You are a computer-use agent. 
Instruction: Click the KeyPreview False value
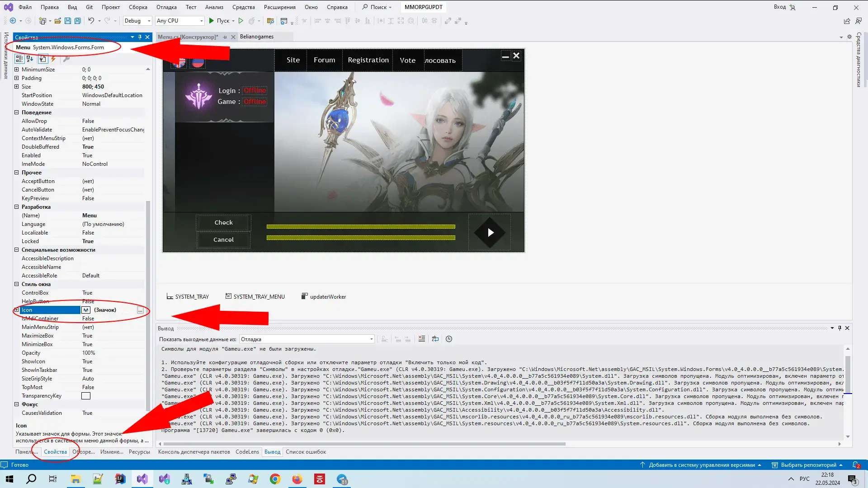tap(88, 198)
